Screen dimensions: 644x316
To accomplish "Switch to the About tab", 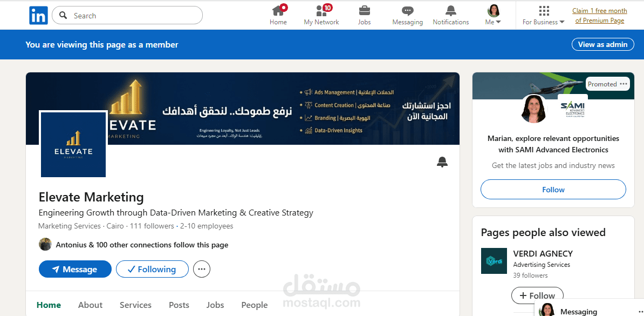I will 91,305.
